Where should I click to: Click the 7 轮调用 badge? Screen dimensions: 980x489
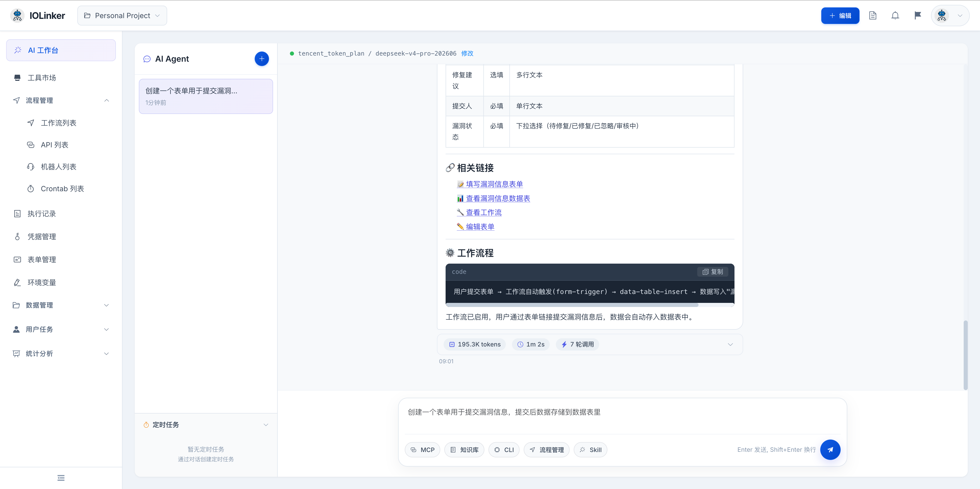click(x=578, y=344)
